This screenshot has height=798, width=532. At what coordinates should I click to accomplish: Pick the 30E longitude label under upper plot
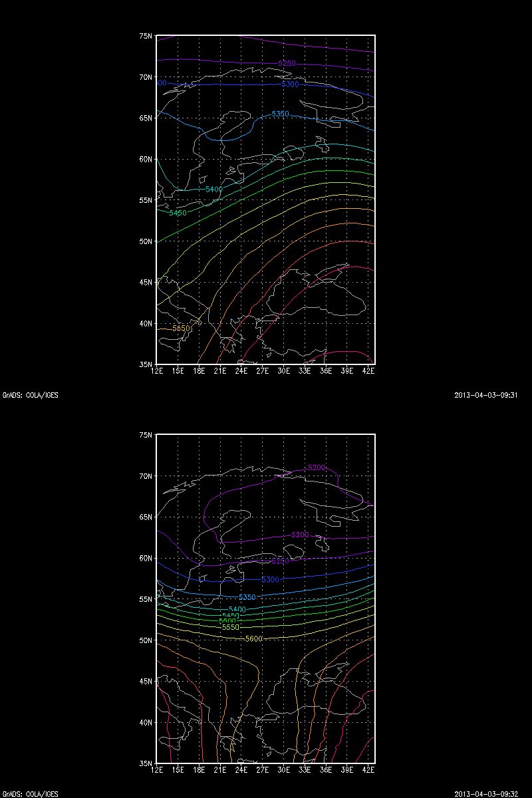click(284, 371)
